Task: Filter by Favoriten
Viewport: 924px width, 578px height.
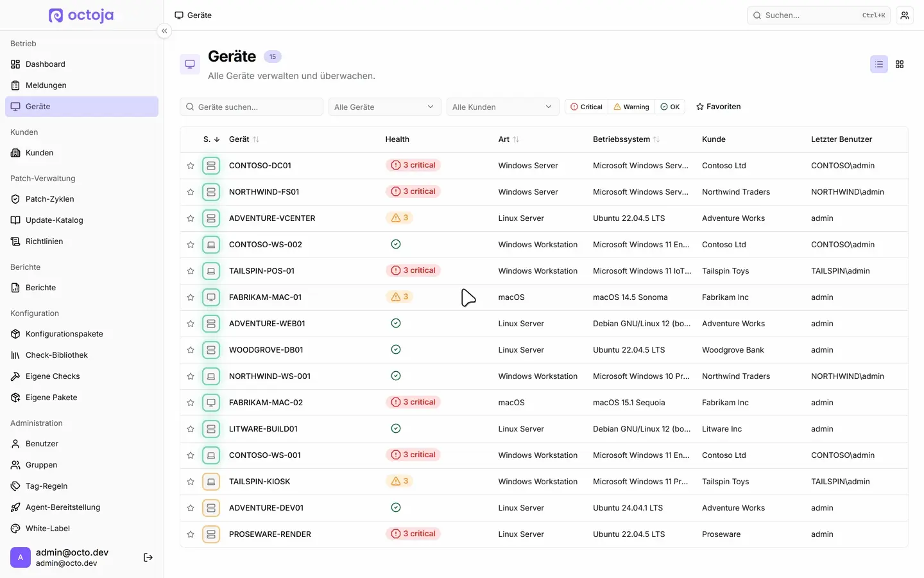Action: 719,107
